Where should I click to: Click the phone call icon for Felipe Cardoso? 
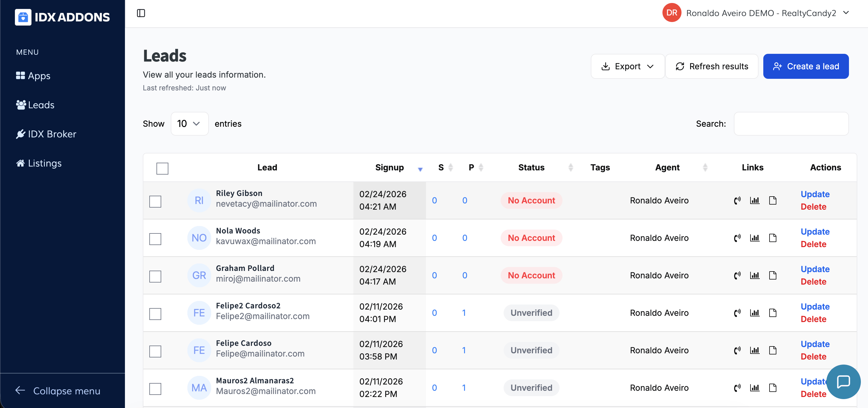coord(737,350)
